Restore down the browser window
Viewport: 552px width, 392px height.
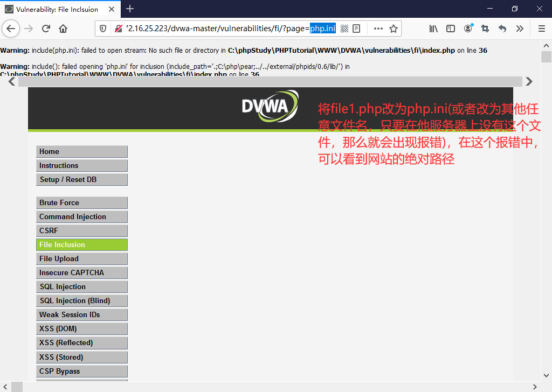pyautogui.click(x=515, y=9)
